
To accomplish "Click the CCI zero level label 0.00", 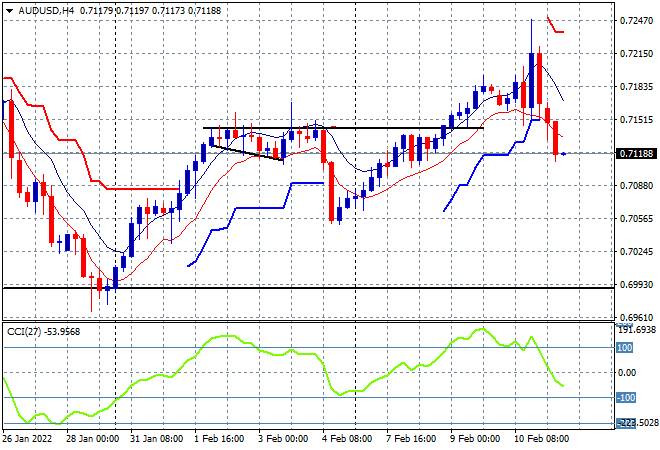I will [627, 373].
